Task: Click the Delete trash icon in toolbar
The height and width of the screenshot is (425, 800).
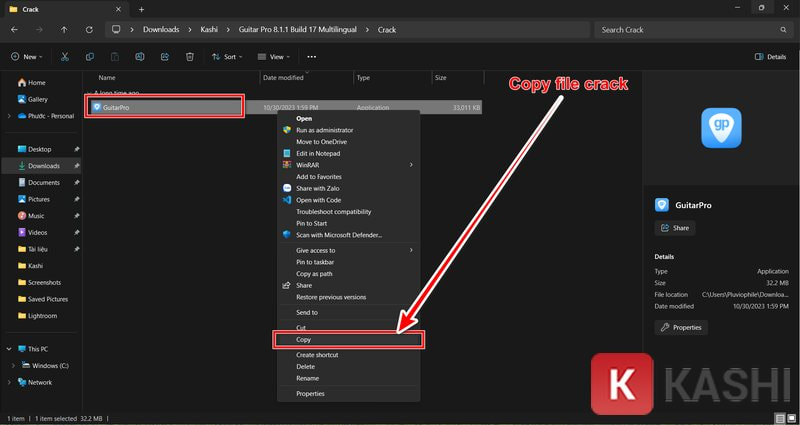Action: click(190, 57)
